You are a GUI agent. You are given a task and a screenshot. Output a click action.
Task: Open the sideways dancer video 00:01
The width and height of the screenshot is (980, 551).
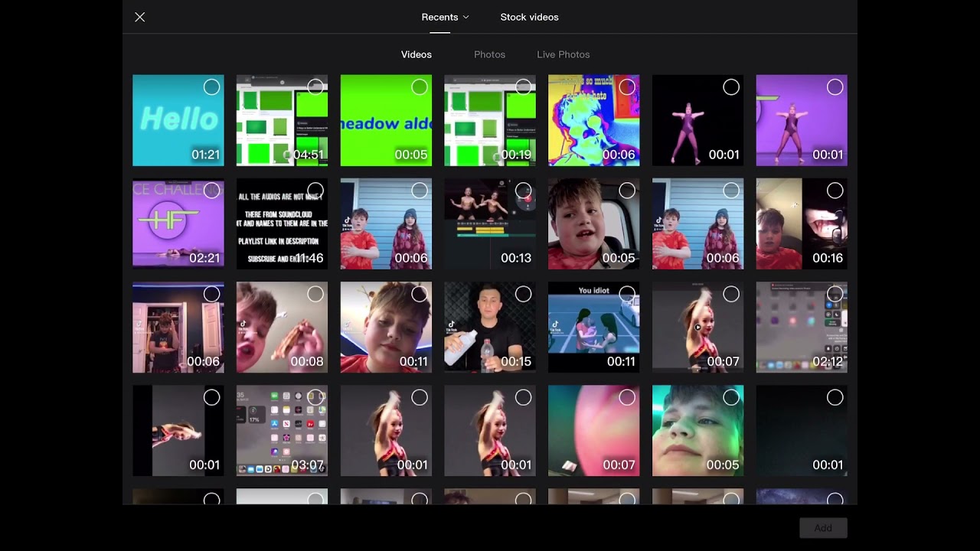pos(178,430)
